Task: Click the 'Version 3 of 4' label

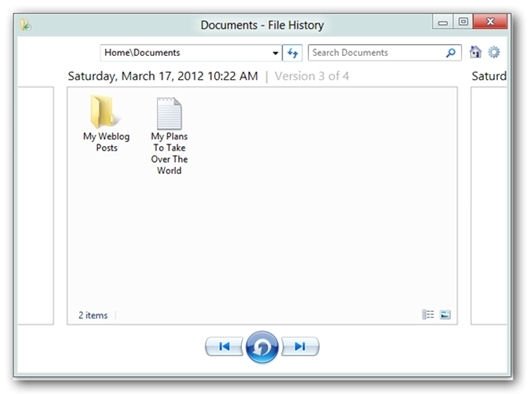Action: click(311, 76)
